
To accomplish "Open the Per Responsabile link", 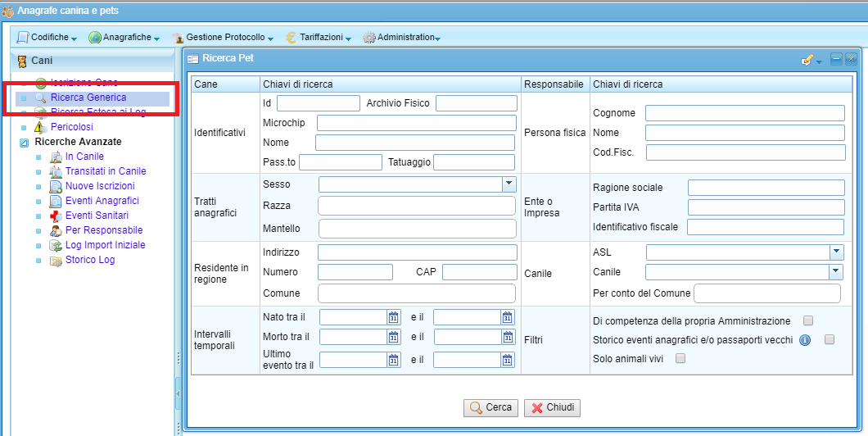I will point(104,230).
